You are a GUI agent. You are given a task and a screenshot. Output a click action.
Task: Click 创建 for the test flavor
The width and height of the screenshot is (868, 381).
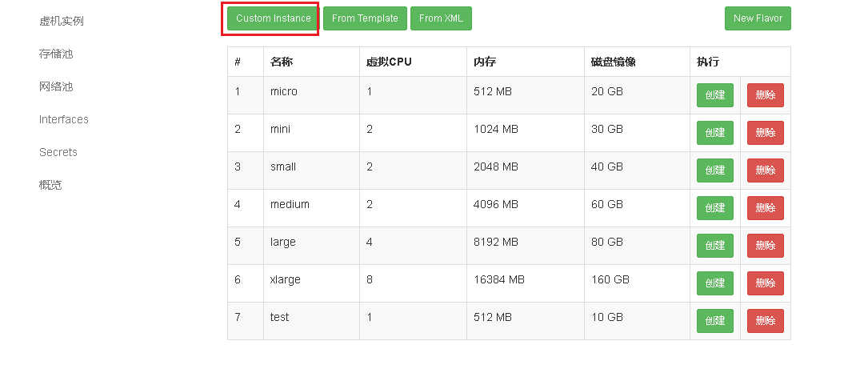tap(714, 321)
